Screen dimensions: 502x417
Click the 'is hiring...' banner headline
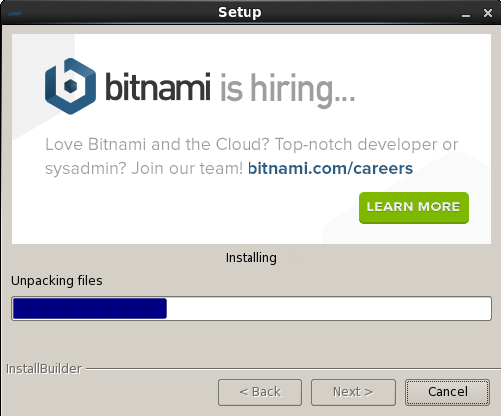[287, 90]
